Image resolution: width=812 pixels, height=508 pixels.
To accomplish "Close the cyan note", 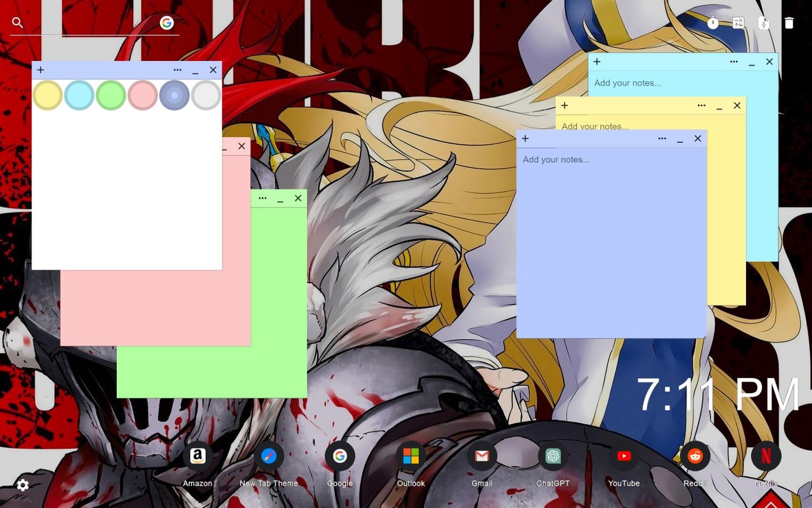I will (x=769, y=62).
